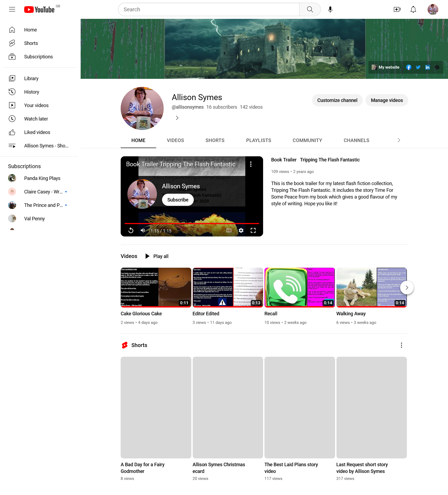Toggle fullscreen on the video player
The width and height of the screenshot is (448, 495).
[x=253, y=231]
